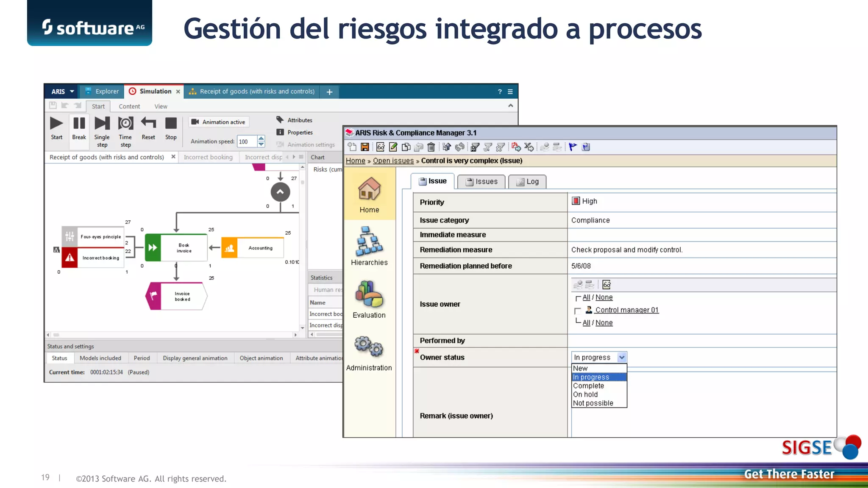Screen dimensions: 868x488
Task: Decrease animation speed with down stepper arrow
Action: pyautogui.click(x=262, y=144)
